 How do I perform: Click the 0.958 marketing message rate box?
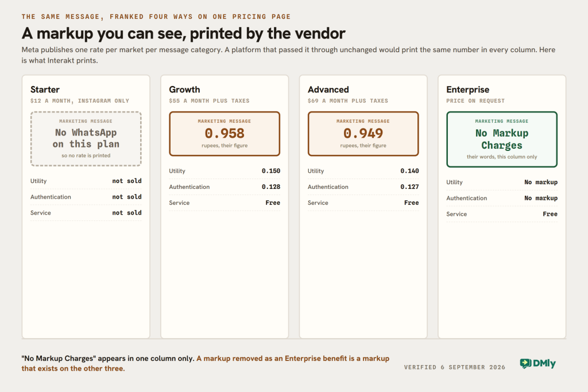(x=225, y=134)
